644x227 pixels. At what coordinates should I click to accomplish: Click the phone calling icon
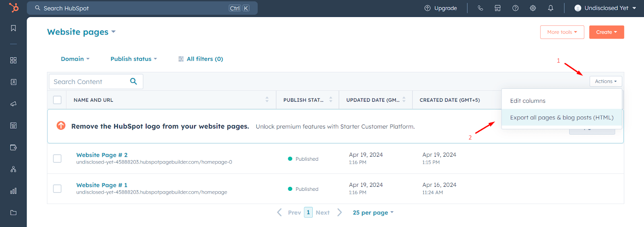click(x=480, y=8)
